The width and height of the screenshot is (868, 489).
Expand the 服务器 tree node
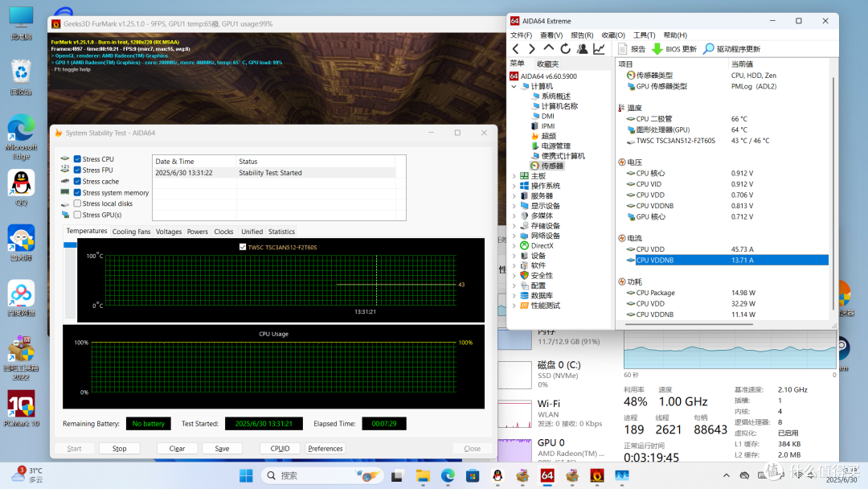514,196
